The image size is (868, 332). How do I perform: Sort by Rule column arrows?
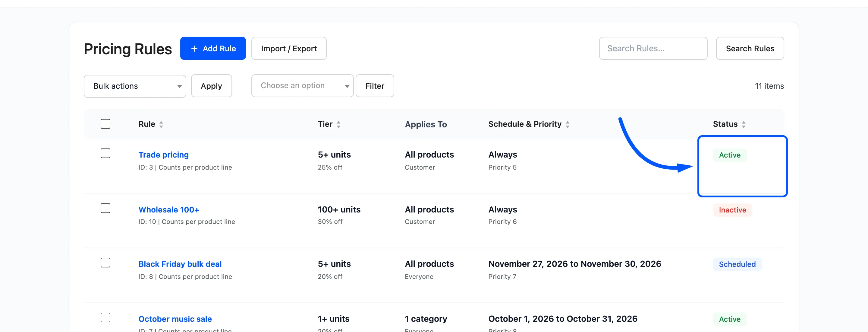(x=161, y=124)
